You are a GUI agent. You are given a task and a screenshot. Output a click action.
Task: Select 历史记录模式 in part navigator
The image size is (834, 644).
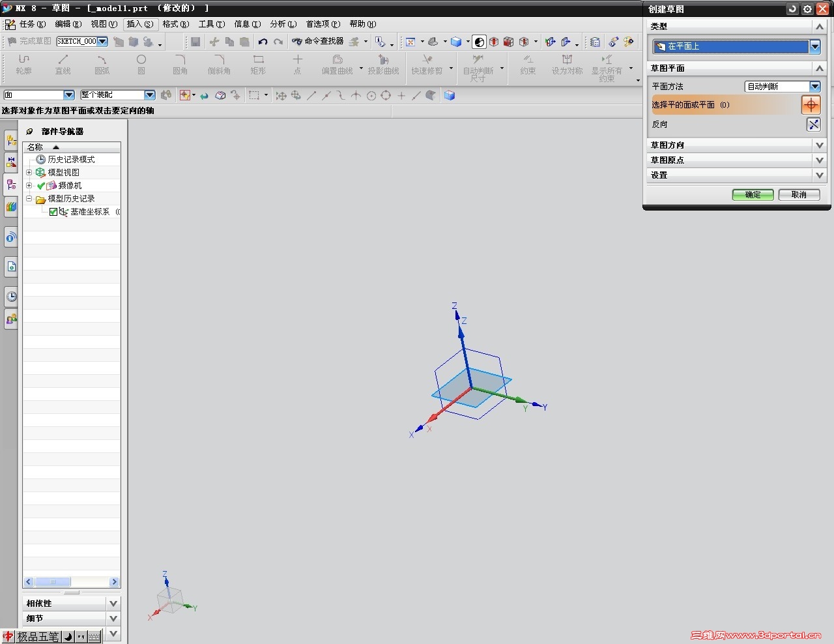point(71,160)
